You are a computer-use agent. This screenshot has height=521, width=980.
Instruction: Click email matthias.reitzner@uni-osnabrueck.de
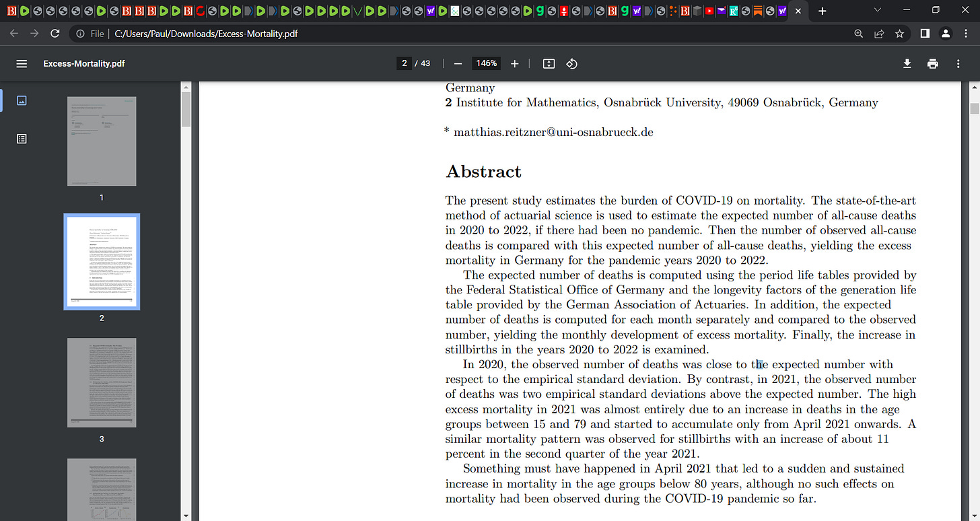(553, 133)
